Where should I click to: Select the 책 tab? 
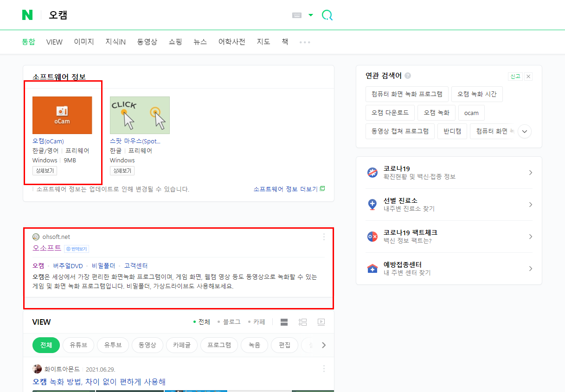[285, 42]
